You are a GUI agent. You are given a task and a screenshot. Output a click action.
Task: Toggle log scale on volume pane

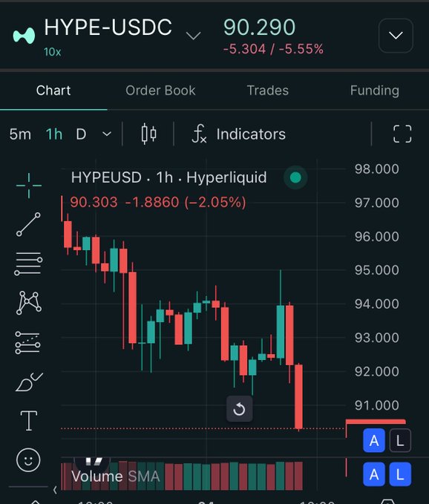coord(400,474)
